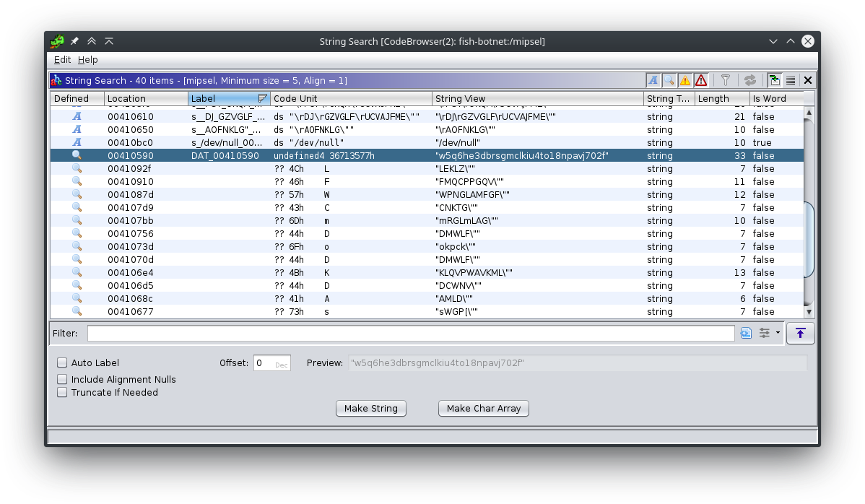Open the Help menu
Image resolution: width=865 pixels, height=504 pixels.
[x=87, y=60]
